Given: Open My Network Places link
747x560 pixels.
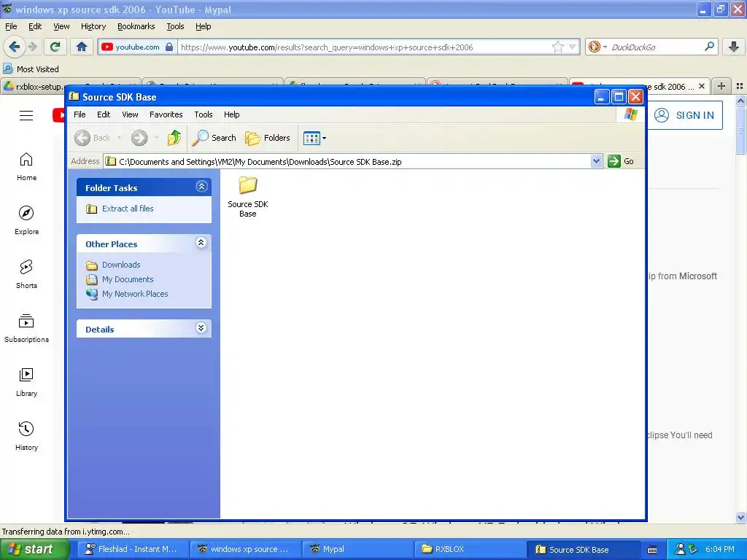Looking at the screenshot, I should [135, 295].
